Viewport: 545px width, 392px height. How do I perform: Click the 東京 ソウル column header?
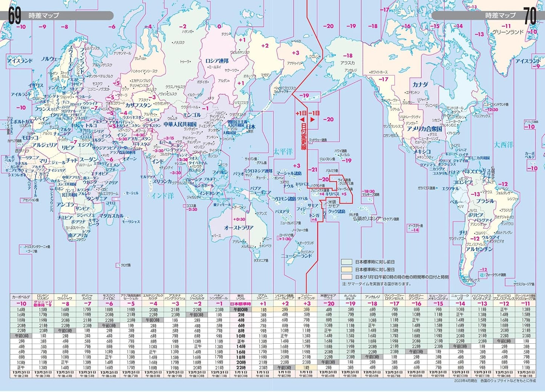coord(241,297)
